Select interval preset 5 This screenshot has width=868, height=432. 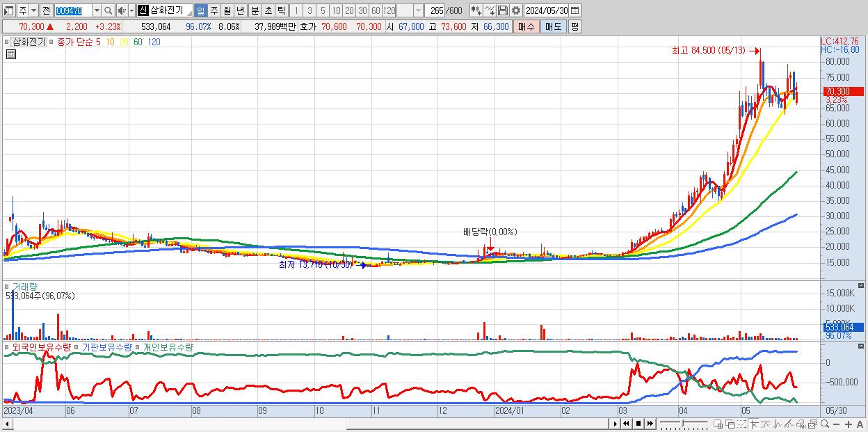[323, 10]
